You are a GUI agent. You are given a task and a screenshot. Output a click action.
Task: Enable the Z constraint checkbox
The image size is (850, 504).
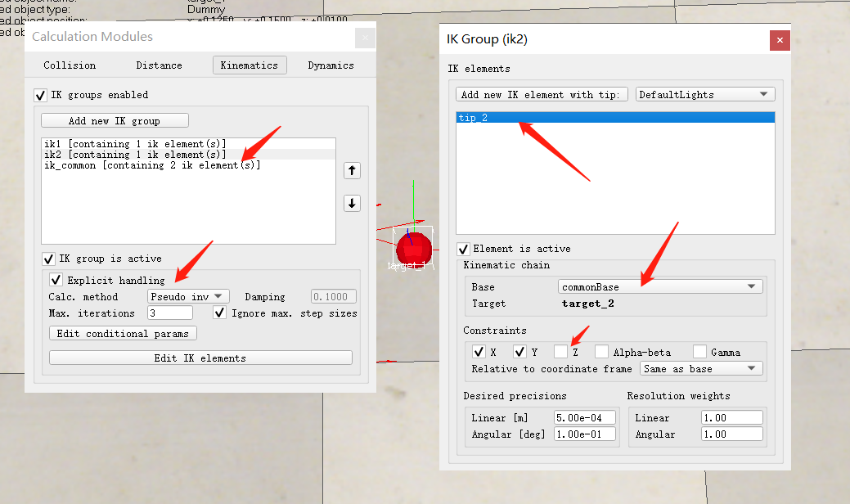pos(560,352)
